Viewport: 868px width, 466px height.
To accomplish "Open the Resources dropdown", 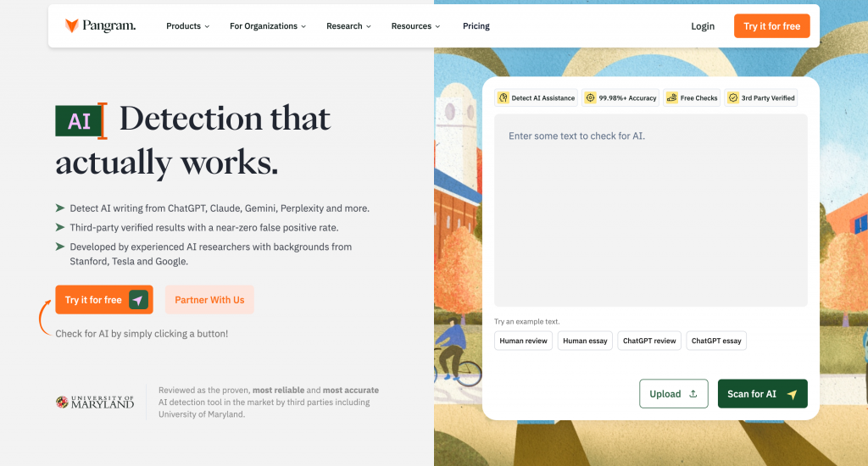I will click(x=415, y=26).
